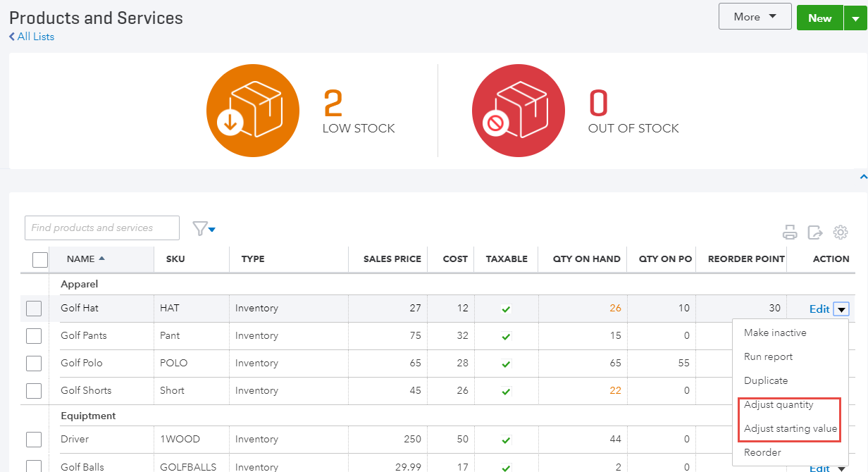Choose Adjust starting value menu option
The image size is (868, 472).
point(790,428)
